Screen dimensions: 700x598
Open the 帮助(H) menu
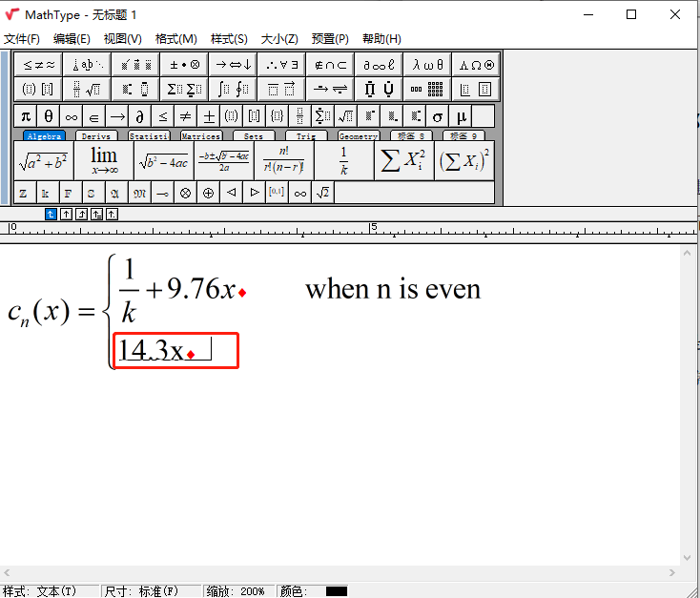[x=381, y=39]
